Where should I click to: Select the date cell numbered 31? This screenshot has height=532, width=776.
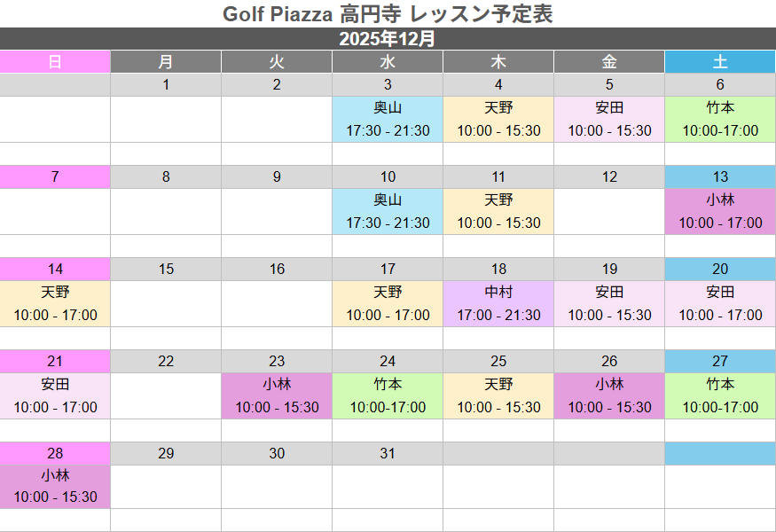tap(388, 453)
